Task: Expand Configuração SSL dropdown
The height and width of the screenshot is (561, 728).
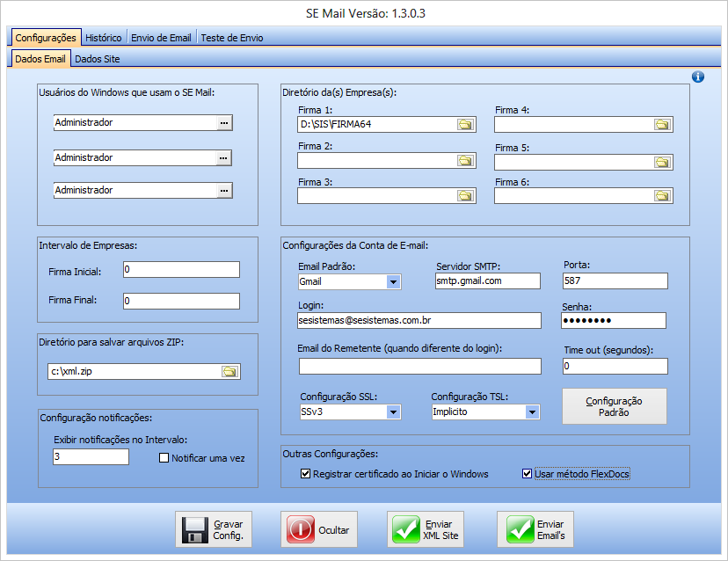Action: tap(393, 412)
